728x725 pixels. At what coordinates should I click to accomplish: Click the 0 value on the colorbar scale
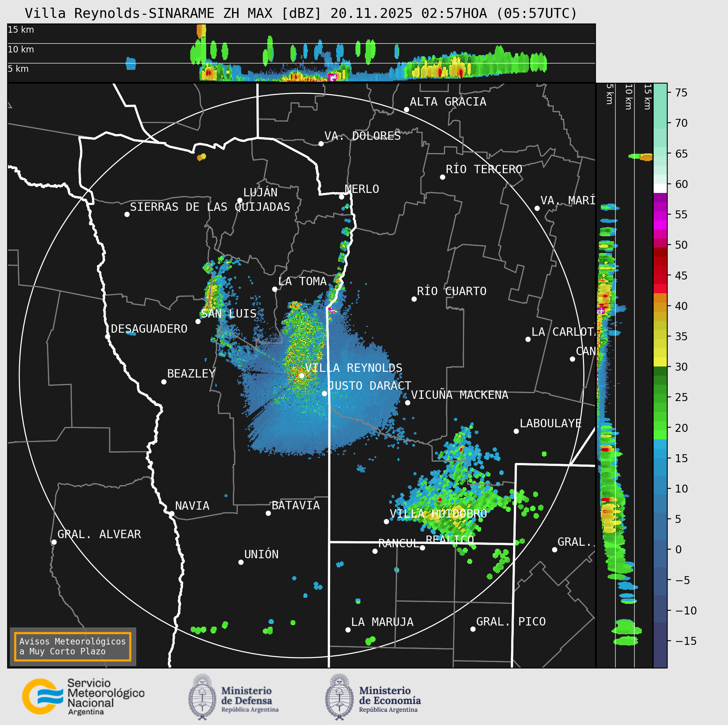point(678,550)
